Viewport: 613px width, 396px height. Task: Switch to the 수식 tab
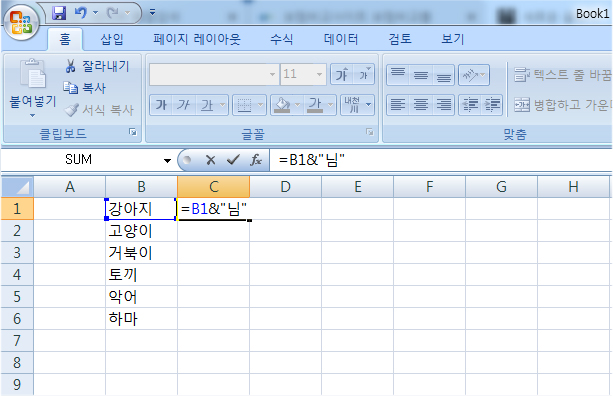coord(281,39)
